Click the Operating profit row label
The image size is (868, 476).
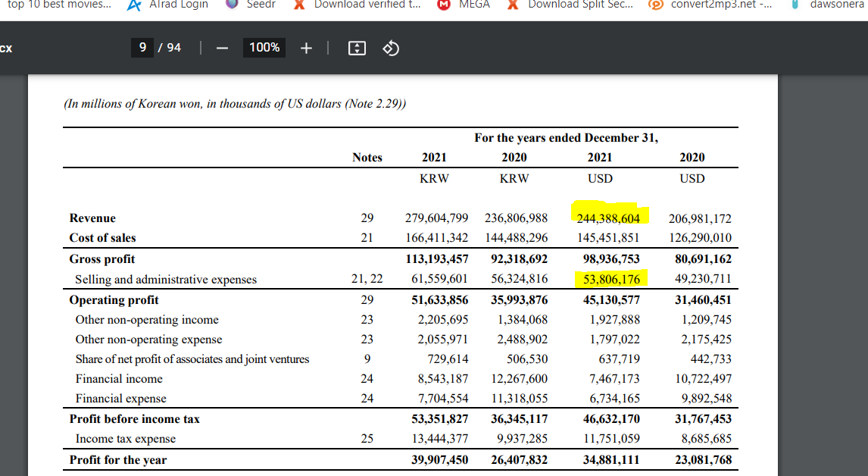click(114, 300)
